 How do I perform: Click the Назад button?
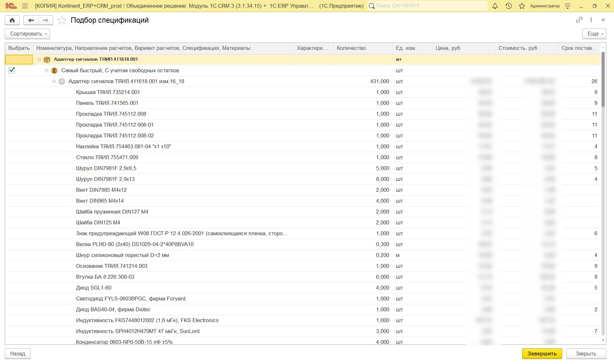pos(18,354)
